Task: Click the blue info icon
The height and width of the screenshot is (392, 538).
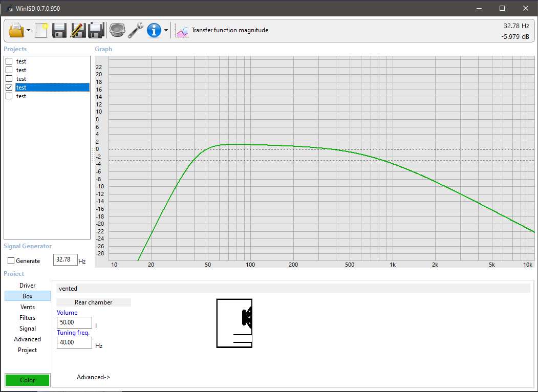Action: click(154, 30)
